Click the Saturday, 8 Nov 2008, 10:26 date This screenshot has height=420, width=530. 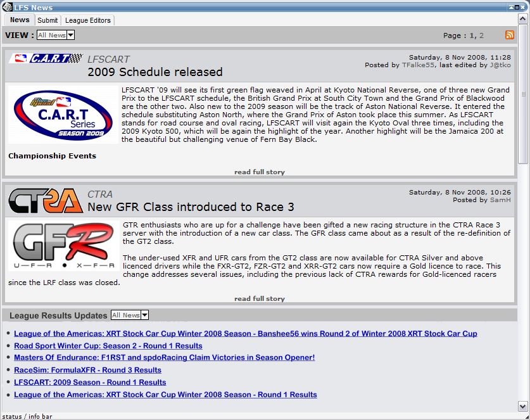coord(460,192)
